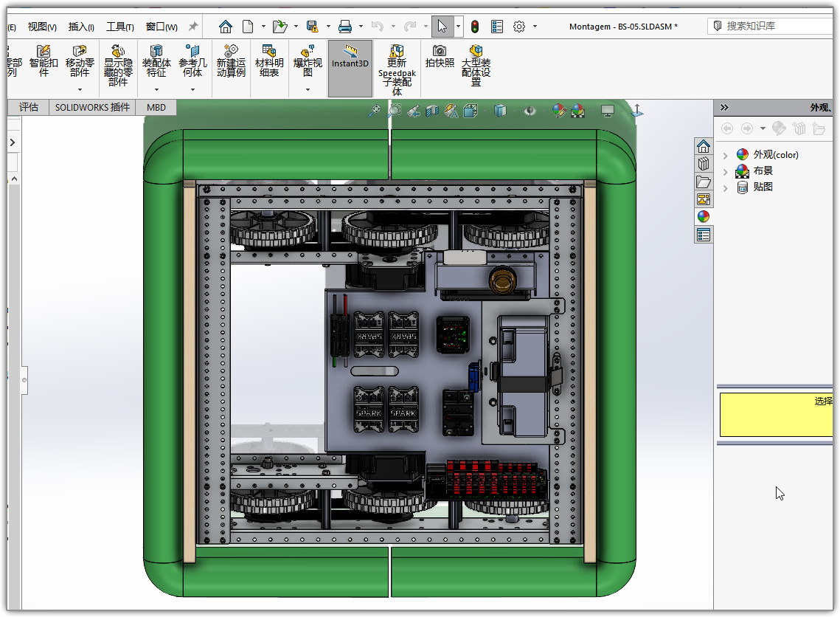
Task: Switch to the SOLIDWORKS 插件 tab
Action: [92, 107]
